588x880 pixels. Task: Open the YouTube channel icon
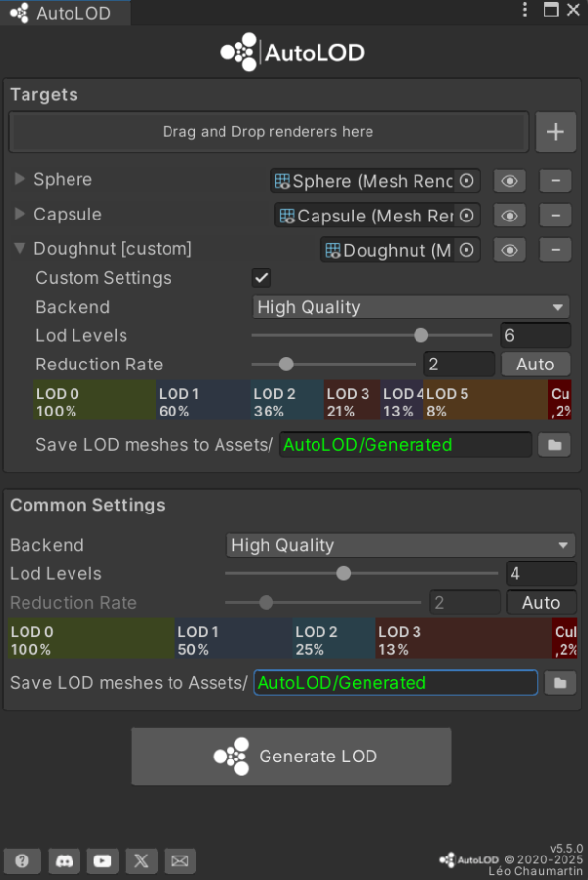tap(102, 860)
